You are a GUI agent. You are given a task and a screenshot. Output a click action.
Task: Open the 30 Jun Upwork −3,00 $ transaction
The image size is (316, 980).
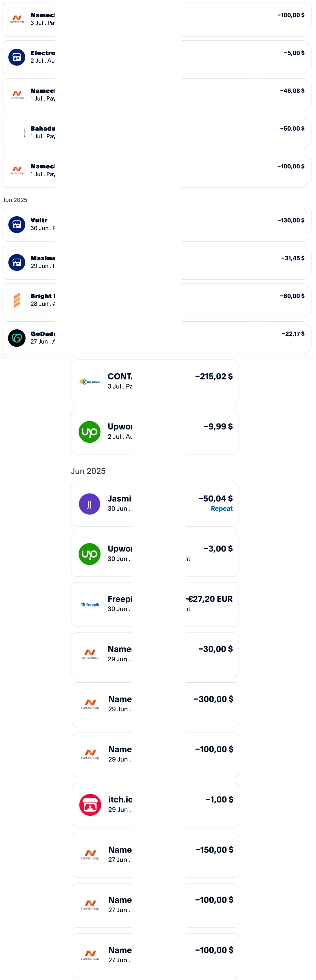(x=155, y=554)
